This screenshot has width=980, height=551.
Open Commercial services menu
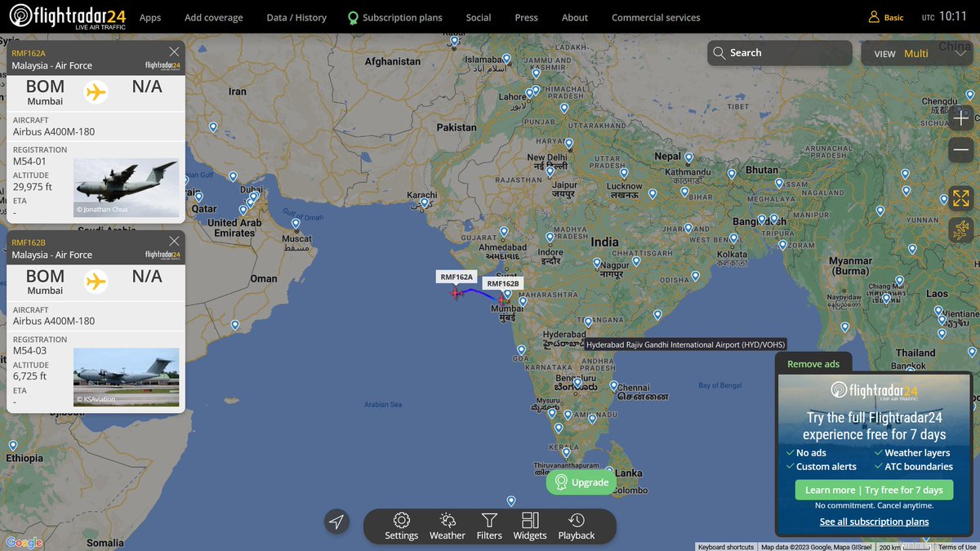[656, 17]
